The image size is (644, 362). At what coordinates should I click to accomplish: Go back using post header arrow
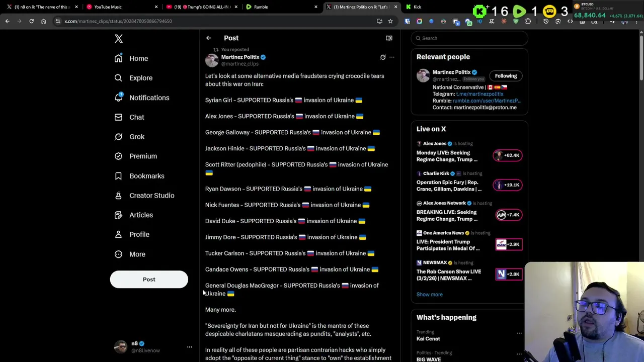(208, 38)
